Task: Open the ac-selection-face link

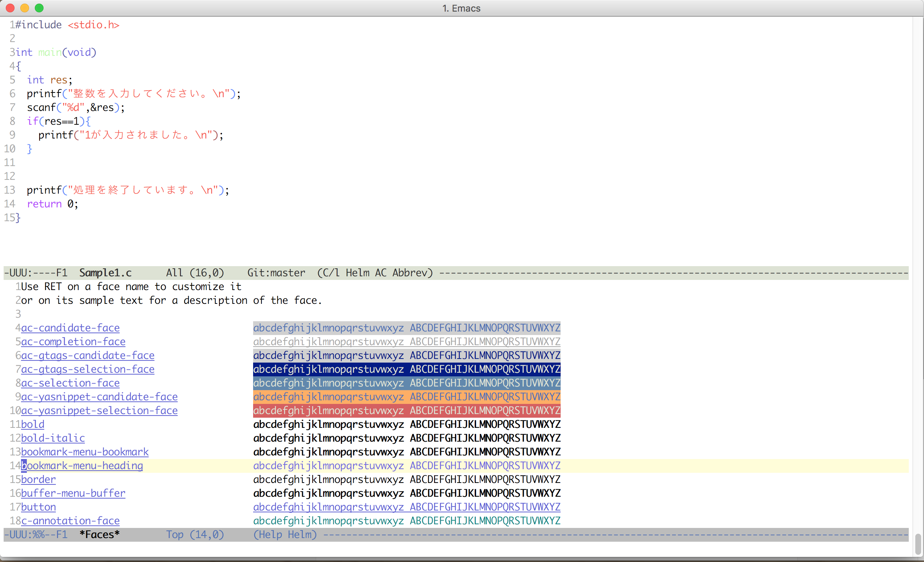Action: click(x=70, y=383)
